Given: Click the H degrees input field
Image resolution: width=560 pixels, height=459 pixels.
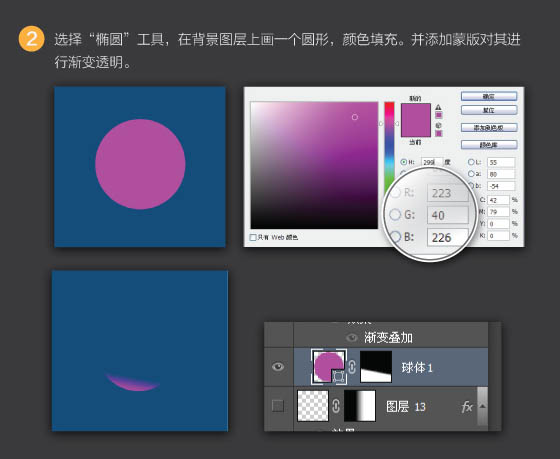Looking at the screenshot, I should coord(431,162).
